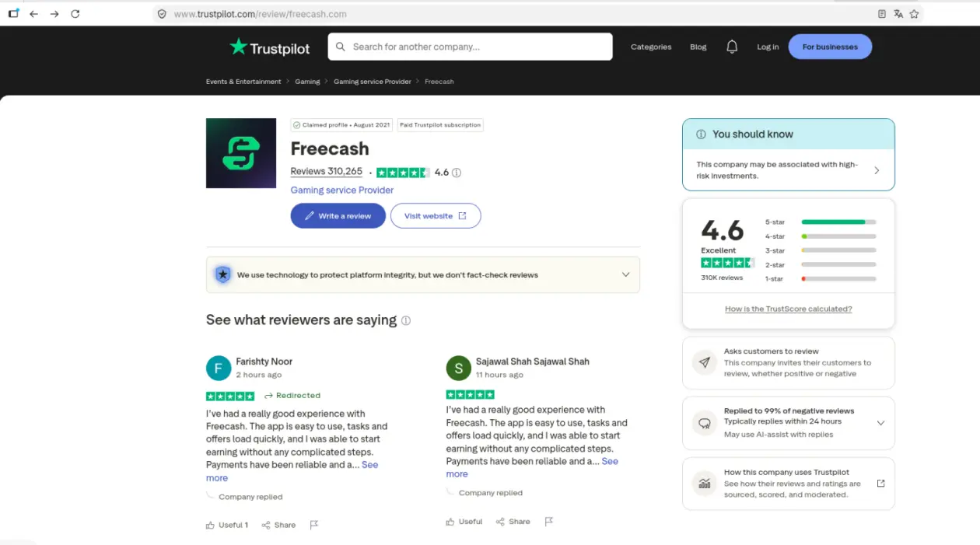
Task: Open Categories in the top navigation
Action: coord(651,47)
